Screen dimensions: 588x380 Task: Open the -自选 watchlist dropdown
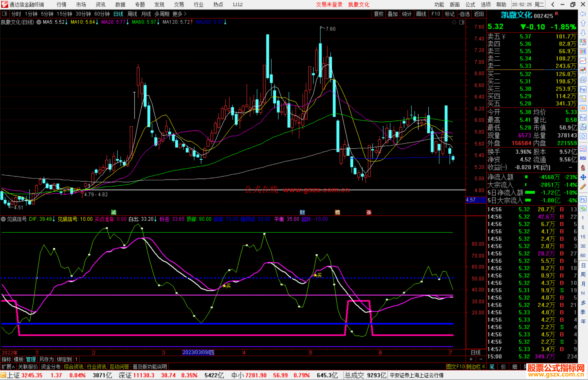(x=464, y=14)
